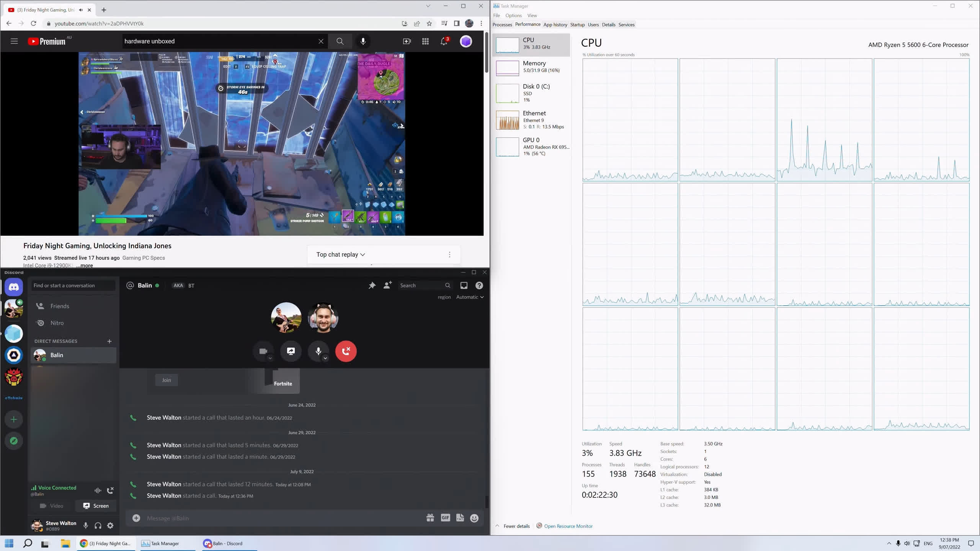
Task: Click the Discord share screen icon
Action: 291,351
